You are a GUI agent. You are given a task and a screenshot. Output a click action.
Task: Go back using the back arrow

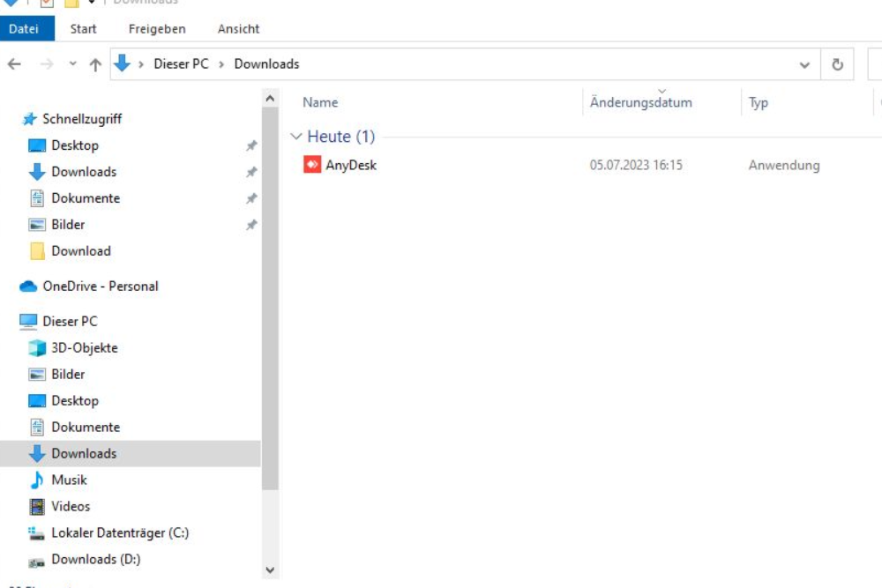14,64
